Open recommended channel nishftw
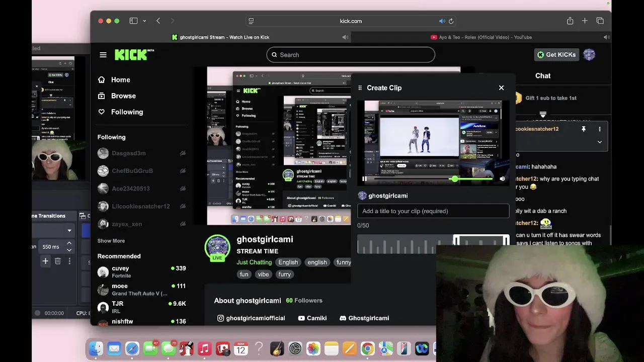644x362 pixels. tap(141, 322)
